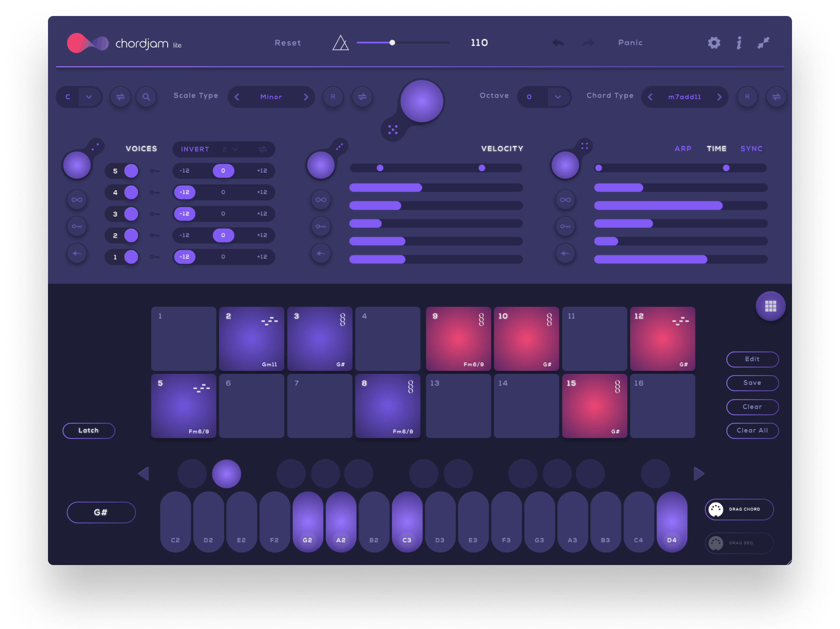Image resolution: width=840 pixels, height=629 pixels.
Task: Open the root key C dropdown
Action: (x=89, y=97)
